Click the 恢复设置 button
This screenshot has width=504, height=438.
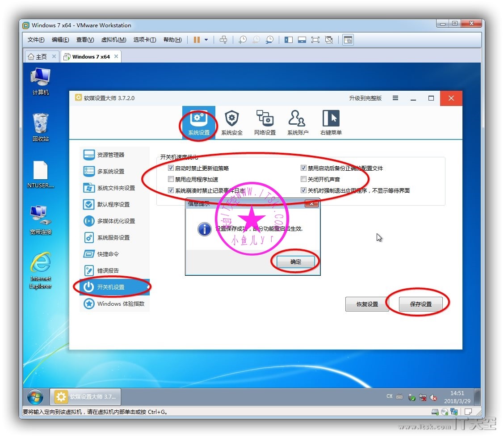click(367, 304)
